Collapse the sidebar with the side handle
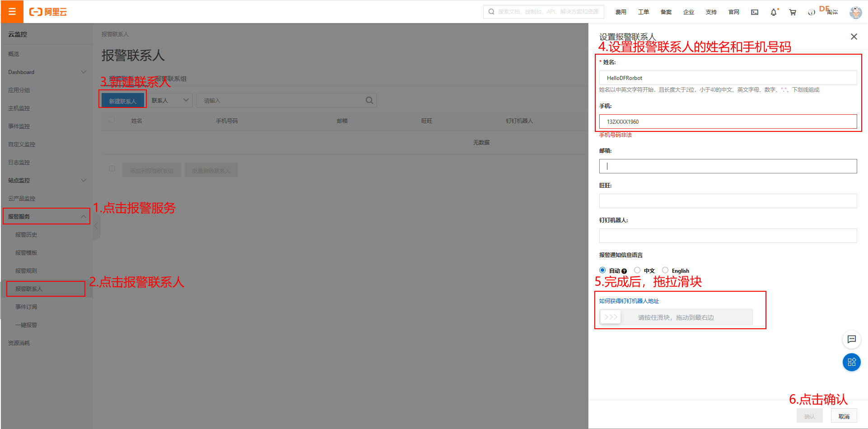This screenshot has height=429, width=868. tap(96, 226)
